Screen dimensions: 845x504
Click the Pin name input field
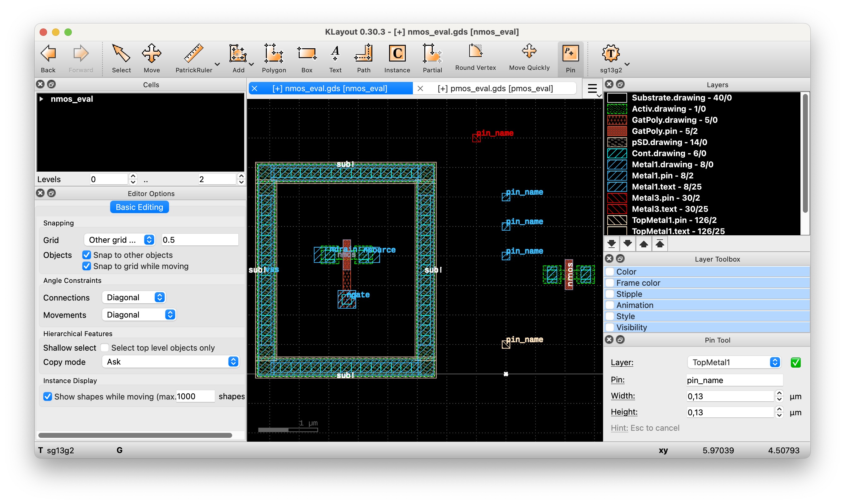734,380
